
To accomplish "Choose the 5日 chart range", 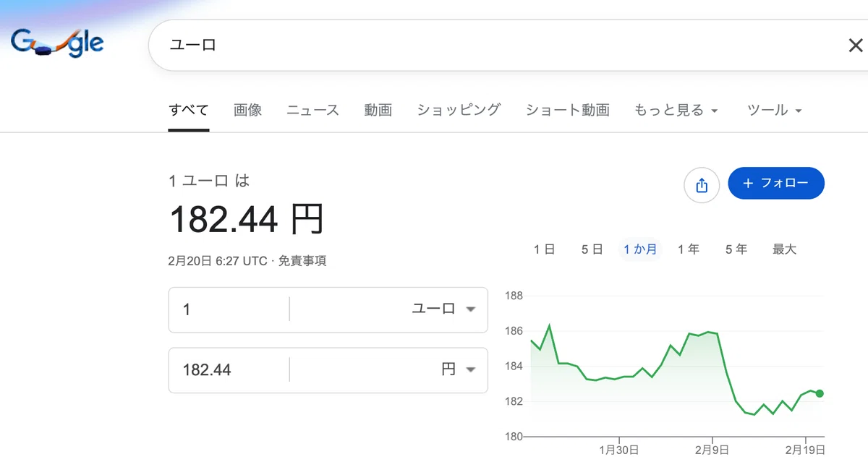I will click(x=592, y=249).
